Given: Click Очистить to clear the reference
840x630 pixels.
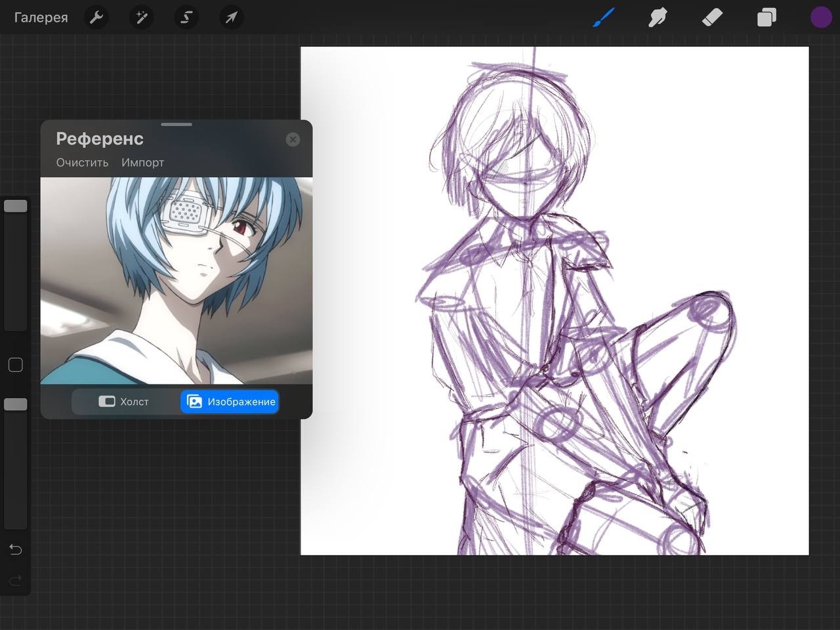Looking at the screenshot, I should click(x=82, y=162).
